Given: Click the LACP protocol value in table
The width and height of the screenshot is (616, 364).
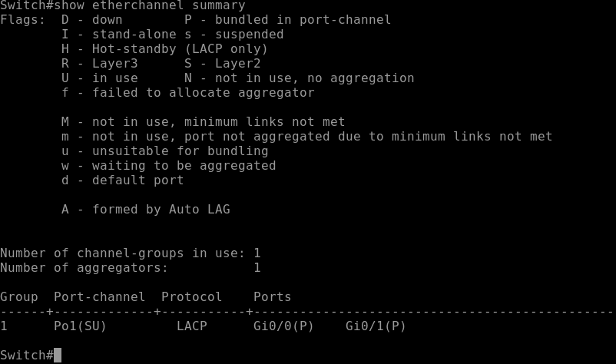Looking at the screenshot, I should pyautogui.click(x=191, y=326).
